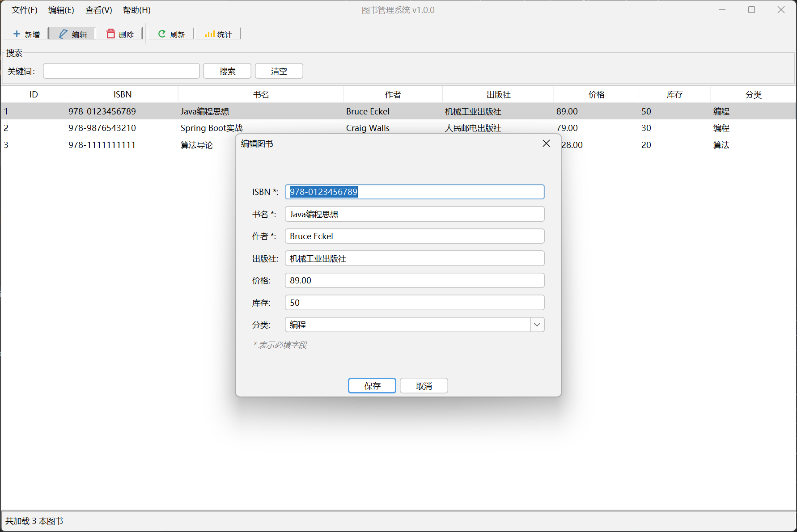
Task: Minimize the 图书管理系统 window
Action: [x=722, y=10]
